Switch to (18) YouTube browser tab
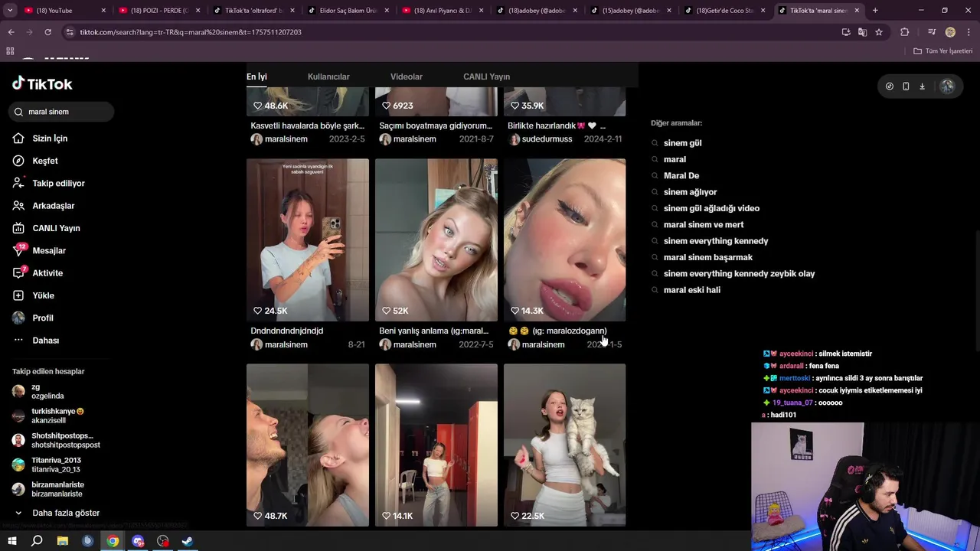This screenshot has height=551, width=980. (x=63, y=11)
